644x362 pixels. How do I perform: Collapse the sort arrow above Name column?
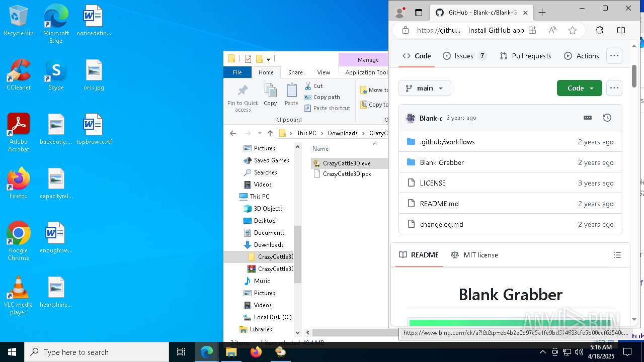coord(374,143)
